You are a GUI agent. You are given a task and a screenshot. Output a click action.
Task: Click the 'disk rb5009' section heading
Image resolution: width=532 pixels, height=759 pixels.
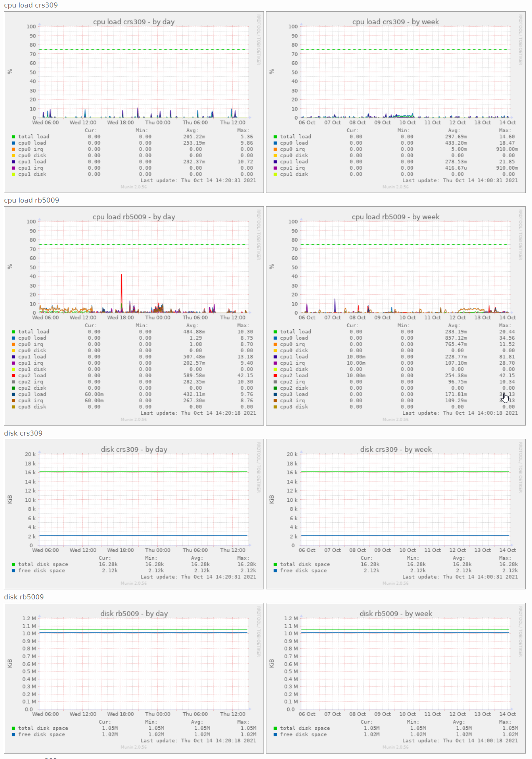[24, 597]
